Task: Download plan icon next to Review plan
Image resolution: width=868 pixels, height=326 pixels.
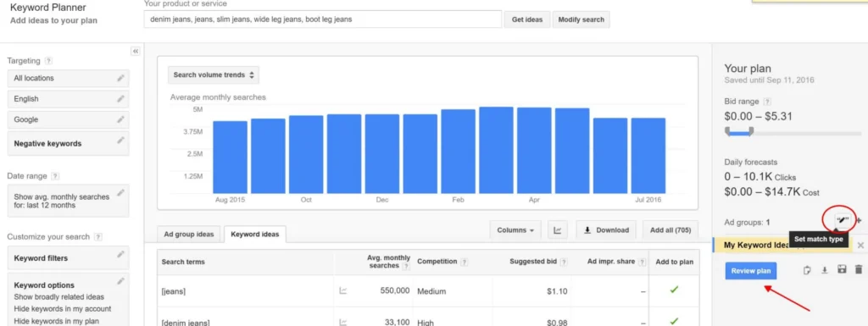Action: point(824,270)
